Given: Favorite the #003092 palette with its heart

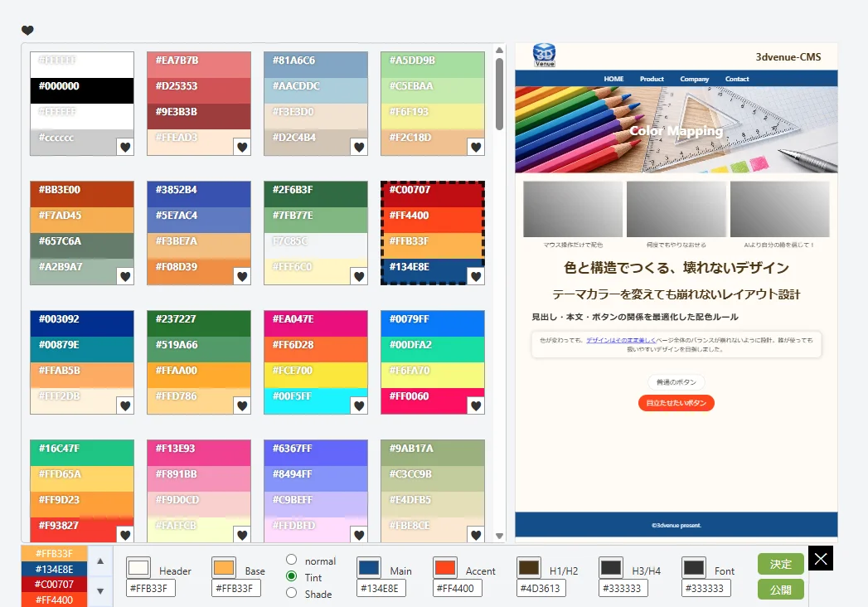Looking at the screenshot, I should tap(125, 406).
